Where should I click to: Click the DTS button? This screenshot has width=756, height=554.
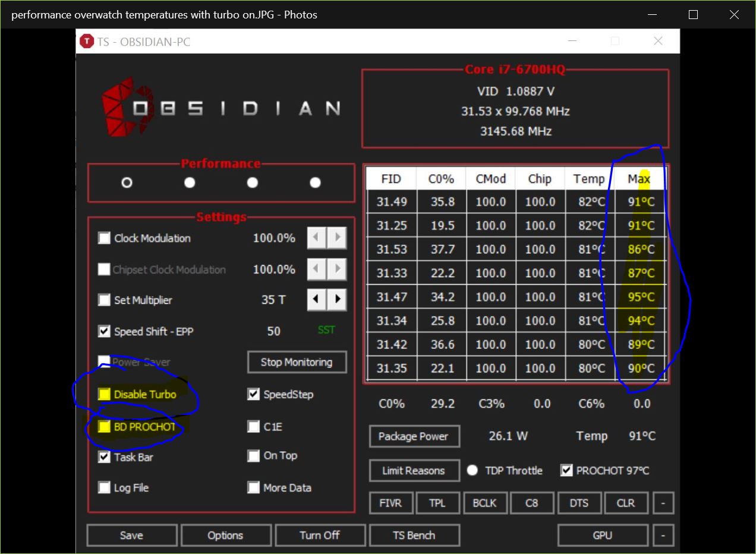579,503
